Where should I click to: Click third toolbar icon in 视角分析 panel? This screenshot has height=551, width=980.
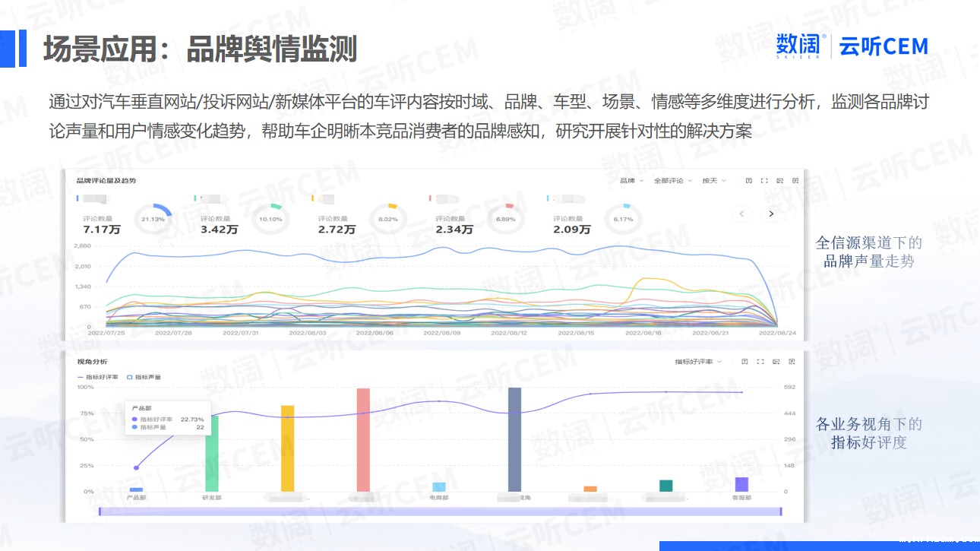click(776, 362)
